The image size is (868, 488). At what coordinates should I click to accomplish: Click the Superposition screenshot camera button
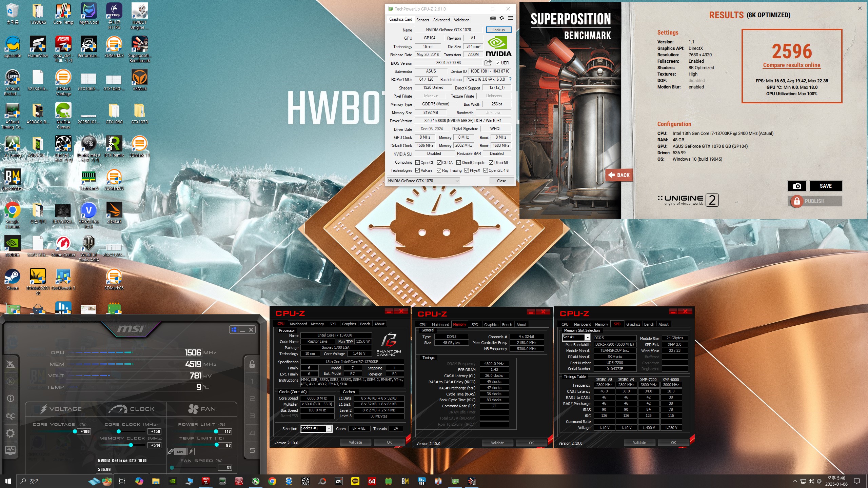797,186
